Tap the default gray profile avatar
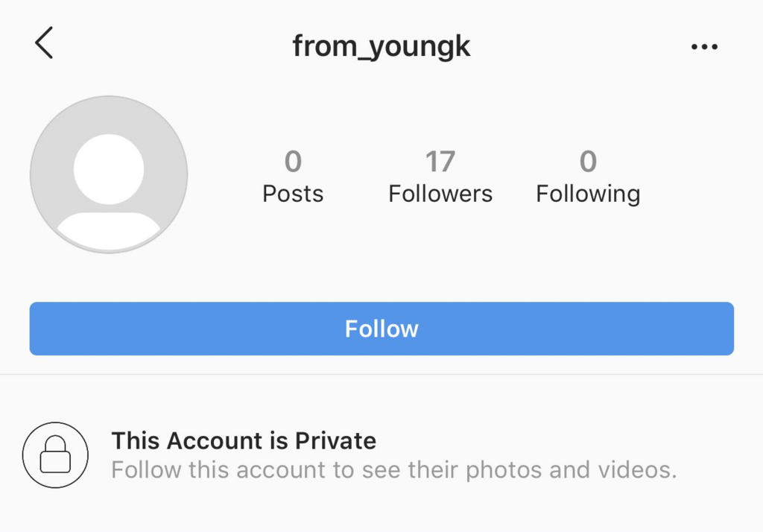 click(109, 174)
